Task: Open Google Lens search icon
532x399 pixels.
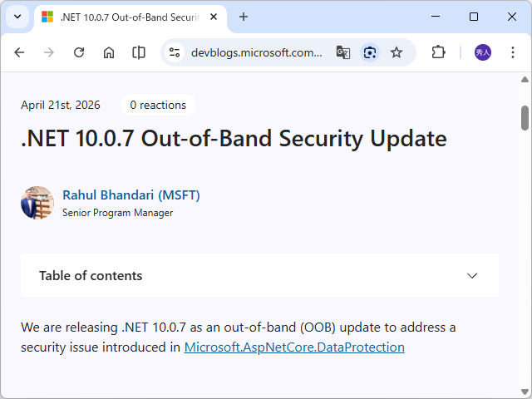Action: click(x=370, y=52)
